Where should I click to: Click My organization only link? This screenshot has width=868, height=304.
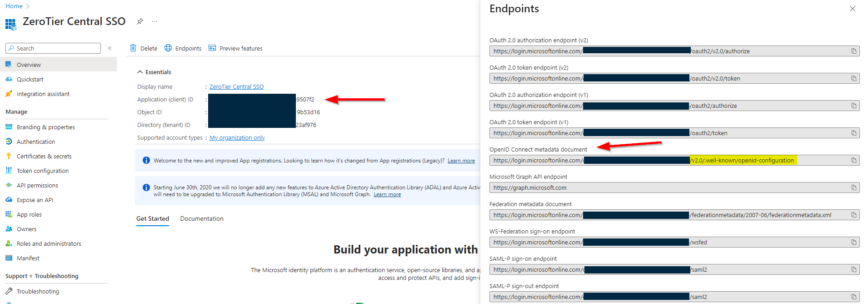coord(237,137)
